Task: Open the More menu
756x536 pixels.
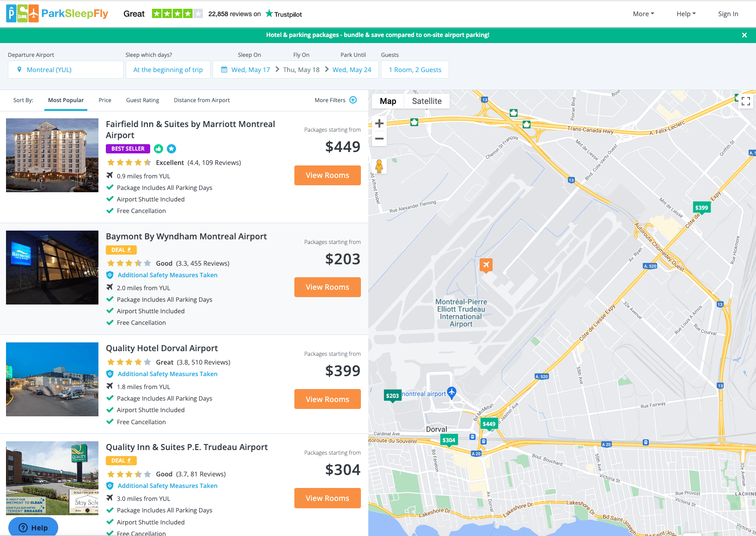Action: click(643, 14)
